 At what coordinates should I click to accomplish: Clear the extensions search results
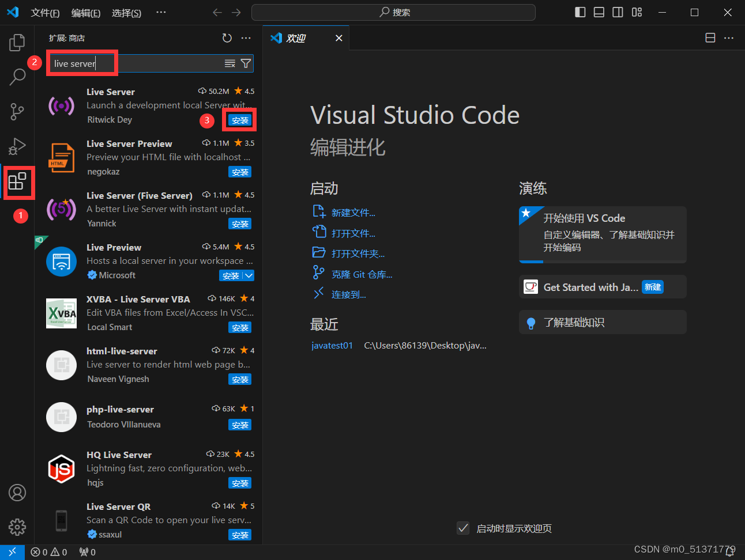tap(230, 63)
